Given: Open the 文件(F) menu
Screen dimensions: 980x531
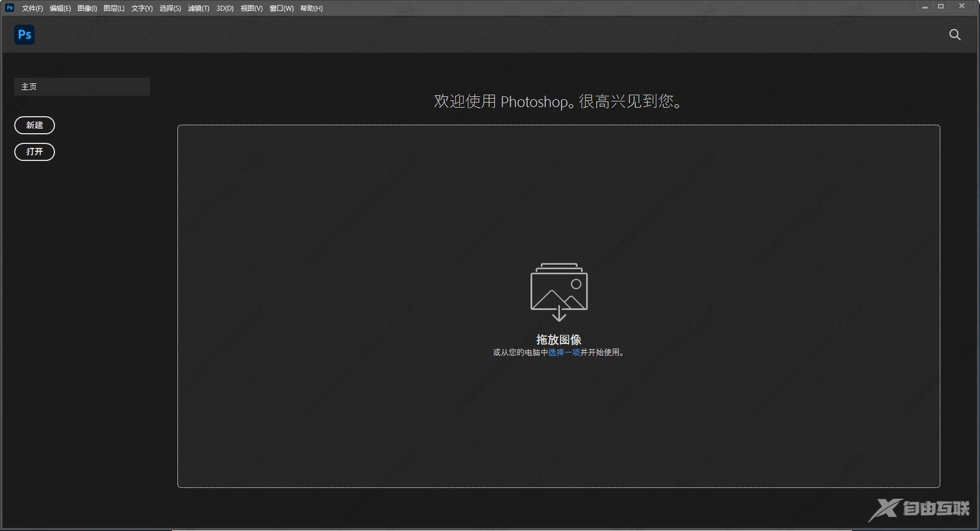Looking at the screenshot, I should click(x=32, y=9).
